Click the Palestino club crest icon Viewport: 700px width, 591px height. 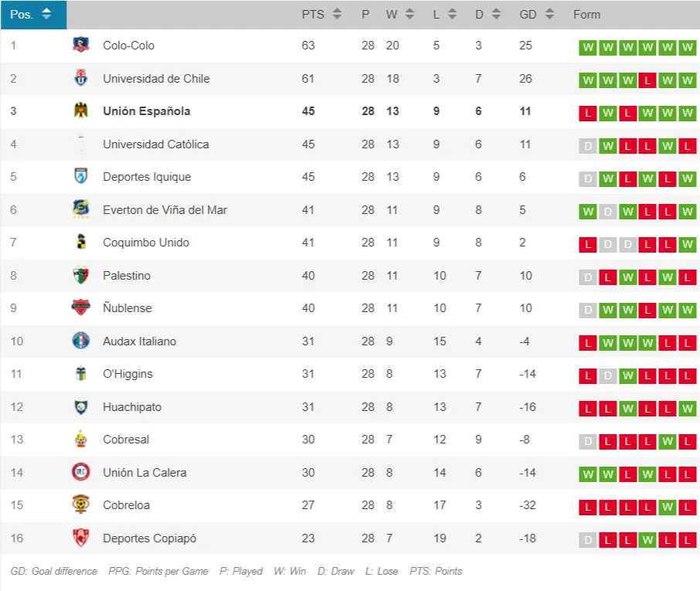(80, 275)
